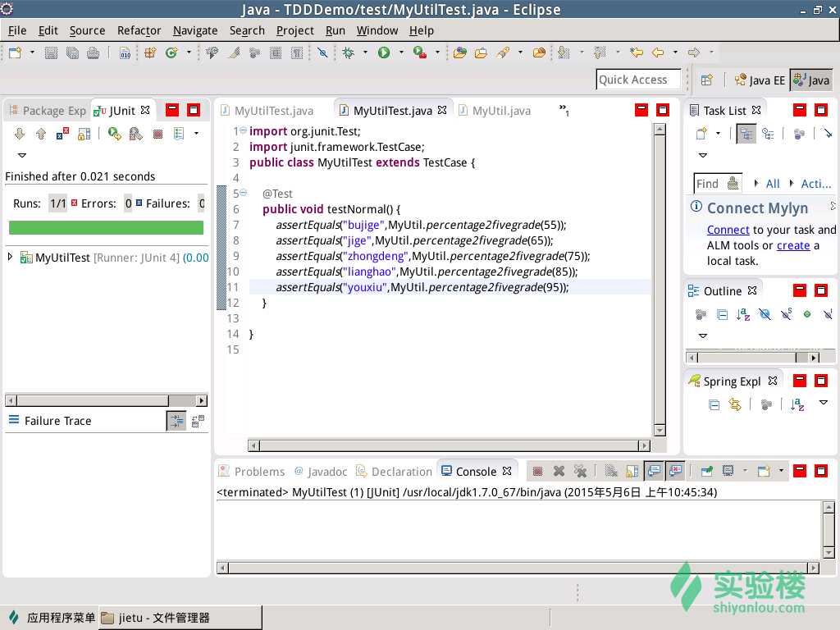The width and height of the screenshot is (840, 630).
Task: Click the New file toolbar icon
Action: (15, 52)
